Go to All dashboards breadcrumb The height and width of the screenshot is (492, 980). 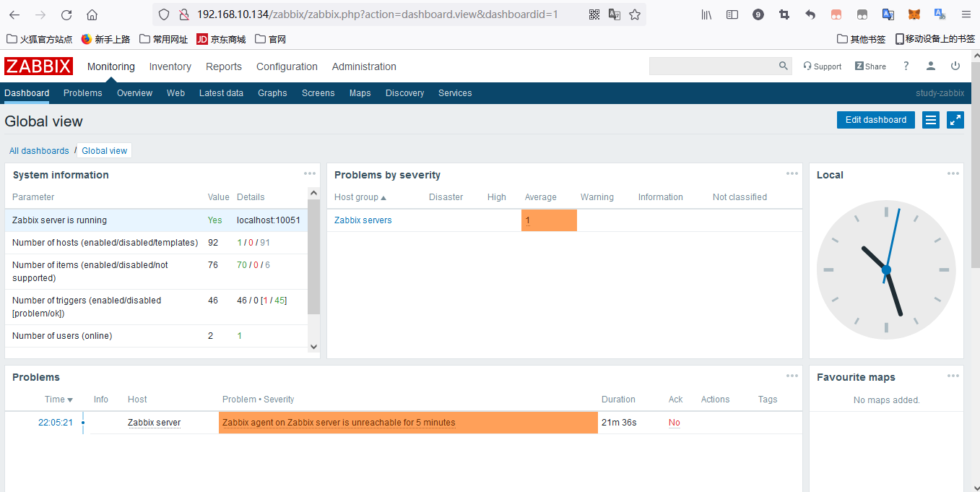(x=39, y=151)
